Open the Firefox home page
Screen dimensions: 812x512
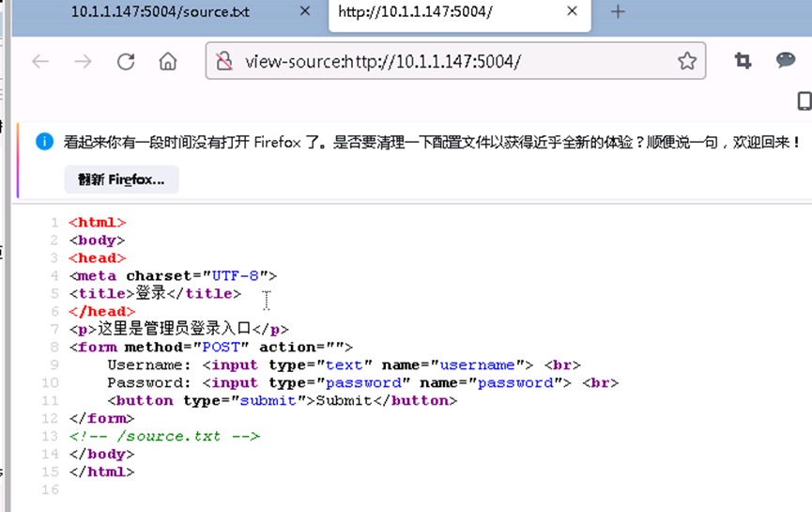coord(168,62)
